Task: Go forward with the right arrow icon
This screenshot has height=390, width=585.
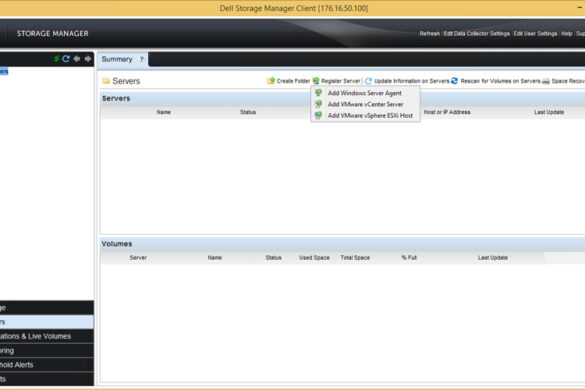Action: pyautogui.click(x=88, y=59)
